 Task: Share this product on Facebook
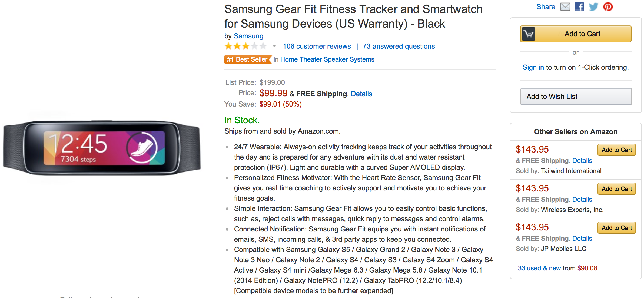tap(579, 7)
